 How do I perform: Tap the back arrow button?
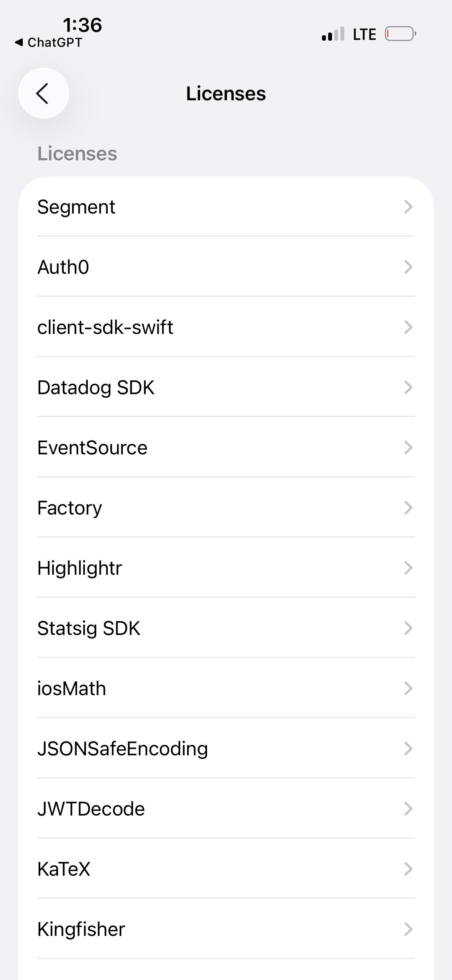point(43,93)
